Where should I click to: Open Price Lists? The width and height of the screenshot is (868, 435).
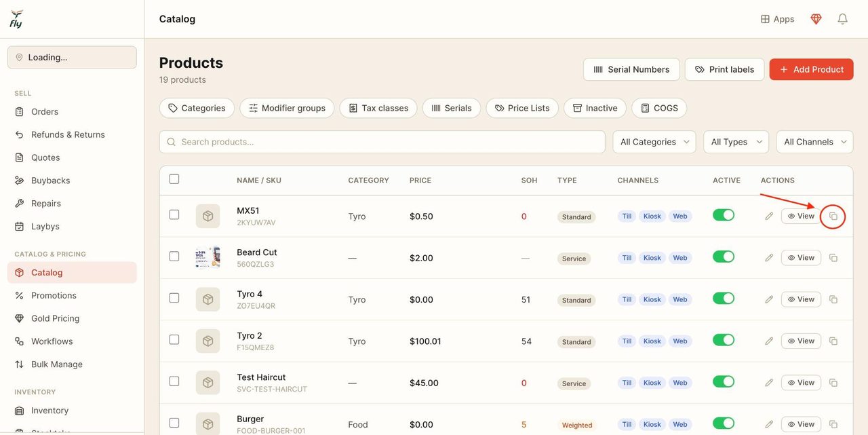pyautogui.click(x=522, y=108)
